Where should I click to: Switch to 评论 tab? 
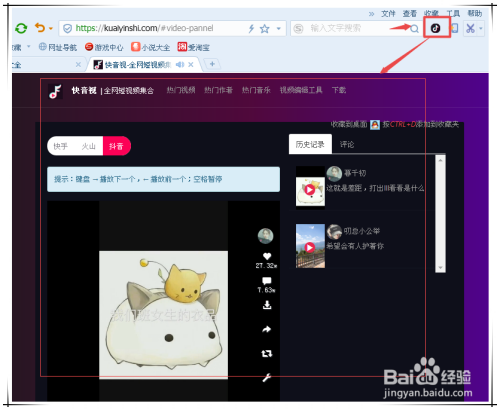pos(347,144)
